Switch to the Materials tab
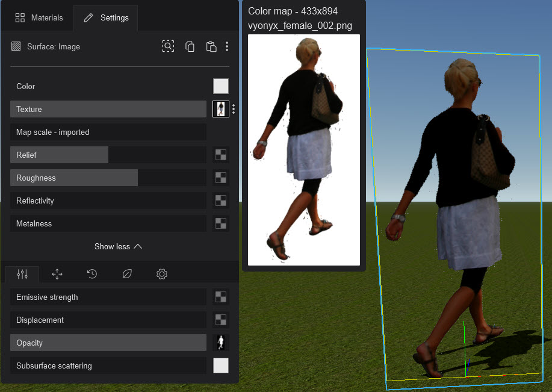This screenshot has width=552, height=392. pyautogui.click(x=39, y=17)
